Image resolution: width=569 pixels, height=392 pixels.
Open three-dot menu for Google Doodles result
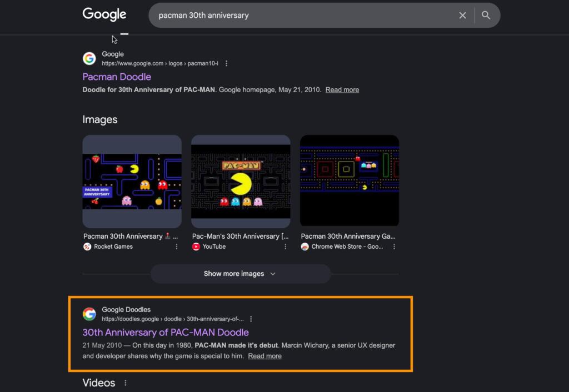point(251,319)
